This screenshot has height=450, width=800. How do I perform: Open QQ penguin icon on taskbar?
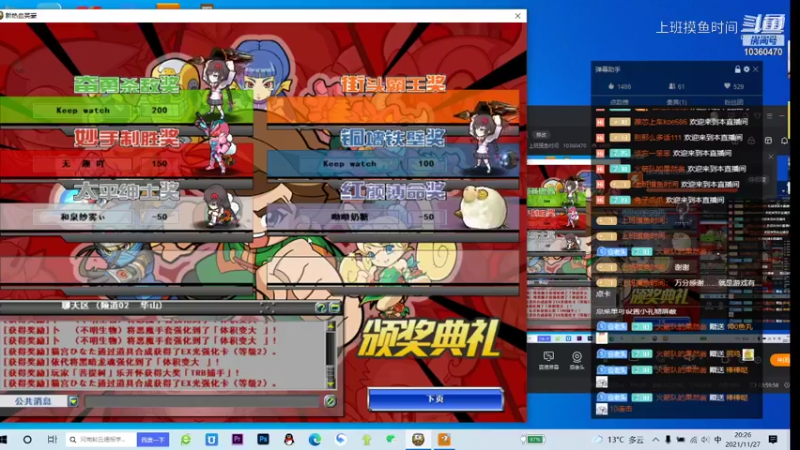point(289,439)
